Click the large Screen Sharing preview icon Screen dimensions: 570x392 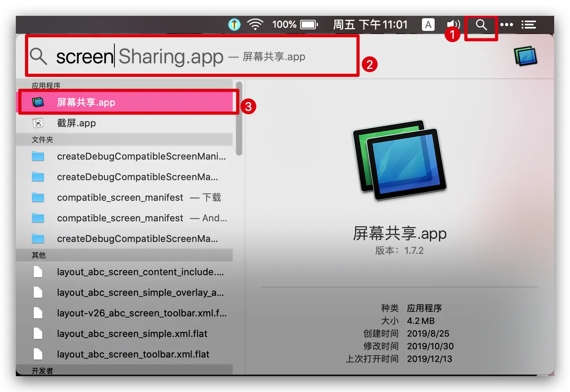pos(400,160)
